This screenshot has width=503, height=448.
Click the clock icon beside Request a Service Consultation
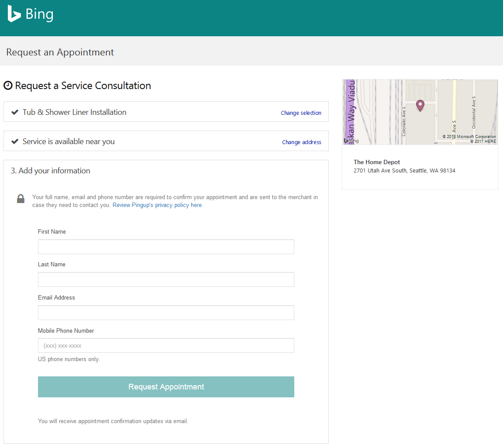pos(8,86)
